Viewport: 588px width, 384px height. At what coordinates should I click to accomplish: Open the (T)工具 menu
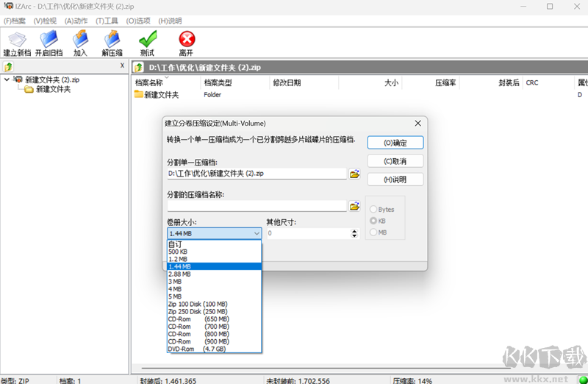point(107,21)
